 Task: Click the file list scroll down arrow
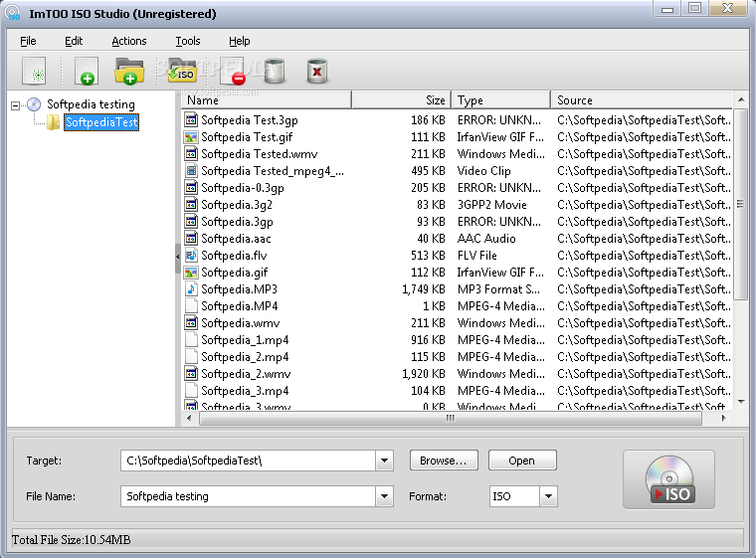741,402
